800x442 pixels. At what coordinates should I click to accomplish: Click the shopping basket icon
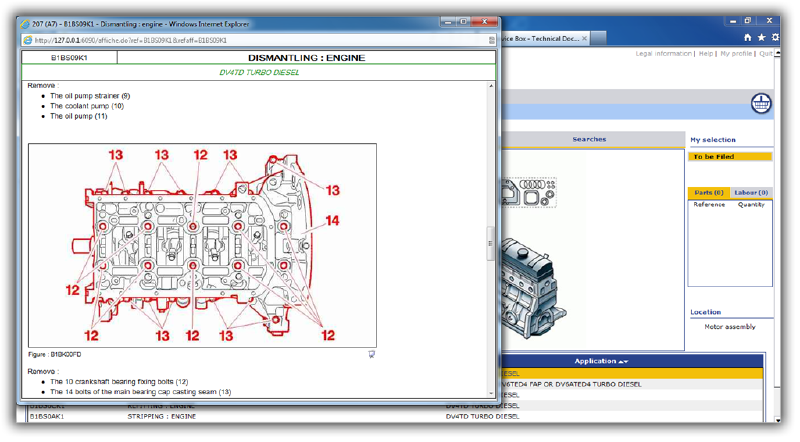(761, 104)
